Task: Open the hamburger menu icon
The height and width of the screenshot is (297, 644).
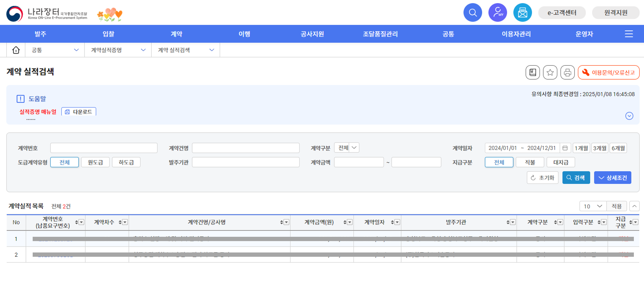Action: tap(629, 34)
